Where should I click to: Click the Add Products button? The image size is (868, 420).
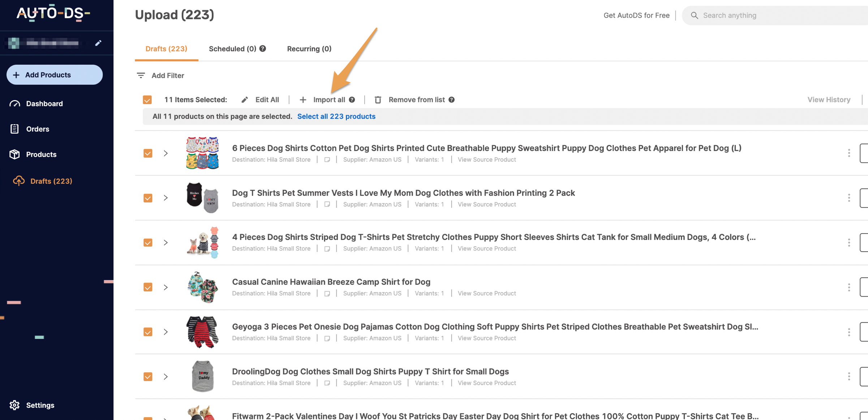55,75
